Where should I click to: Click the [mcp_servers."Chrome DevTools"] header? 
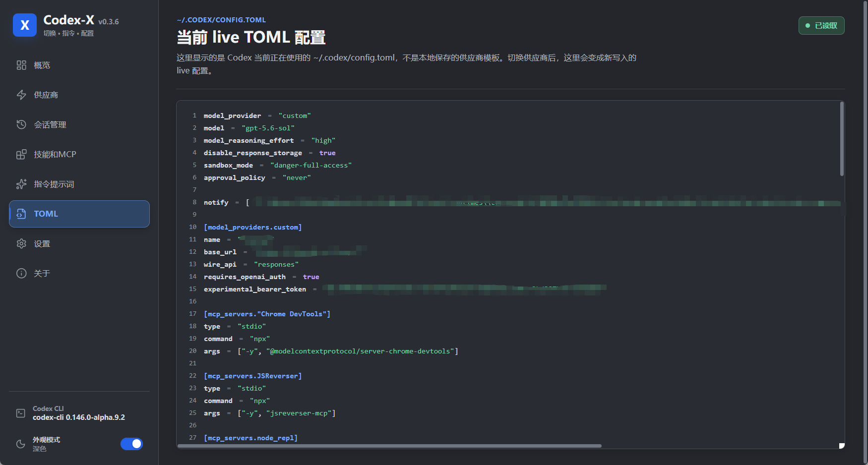coord(267,314)
